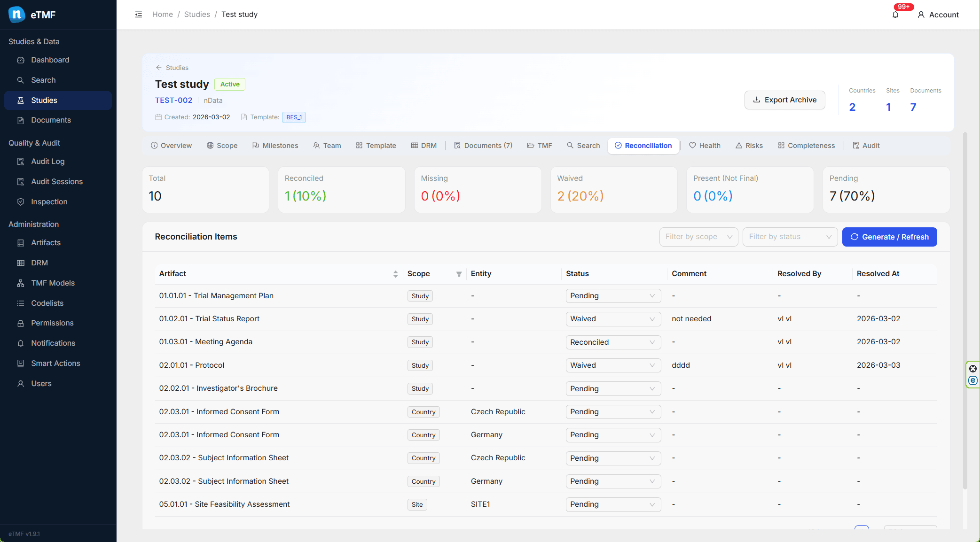Click the Permissions lock icon
The width and height of the screenshot is (980, 542).
(x=21, y=323)
